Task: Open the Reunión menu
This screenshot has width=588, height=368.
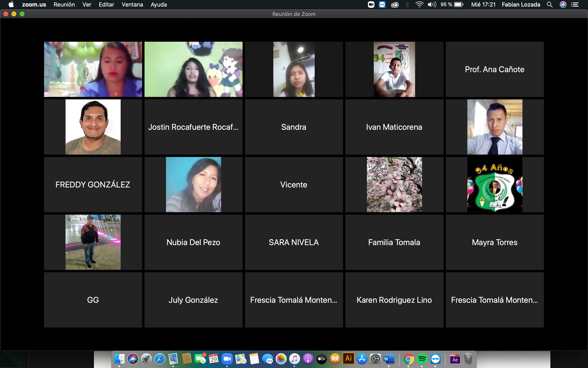Action: (64, 5)
